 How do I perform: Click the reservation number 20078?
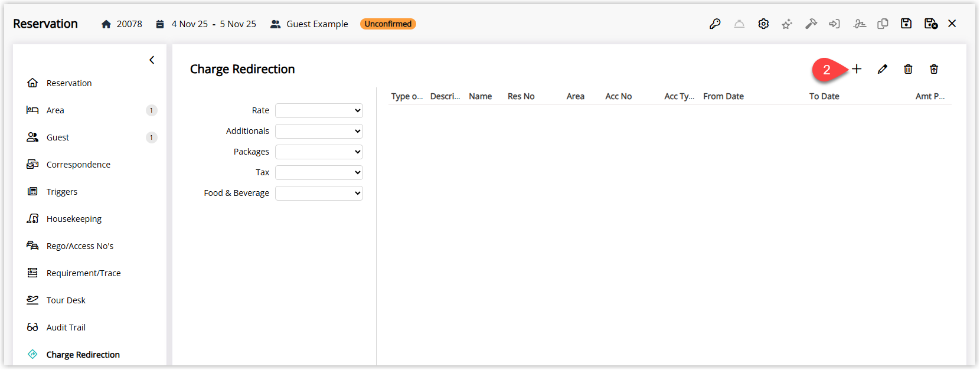click(x=129, y=24)
